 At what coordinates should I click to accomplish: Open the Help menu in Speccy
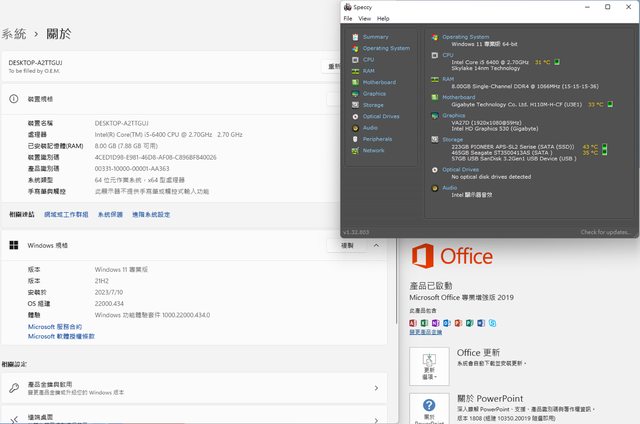pos(383,18)
